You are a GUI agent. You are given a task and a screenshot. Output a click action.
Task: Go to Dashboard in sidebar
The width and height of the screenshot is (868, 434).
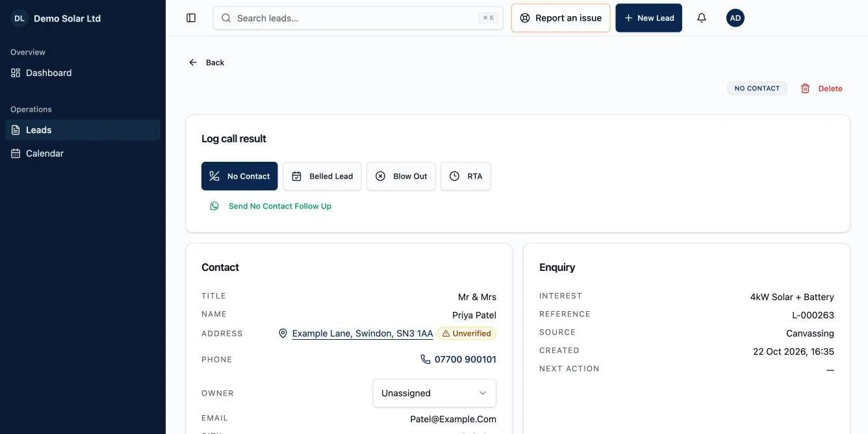click(x=83, y=73)
